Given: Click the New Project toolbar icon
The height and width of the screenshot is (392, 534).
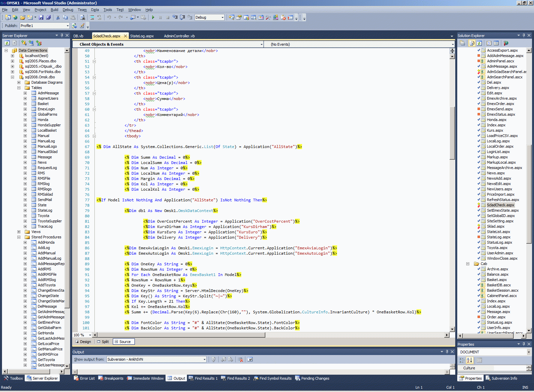Looking at the screenshot, I should pyautogui.click(x=8, y=17).
